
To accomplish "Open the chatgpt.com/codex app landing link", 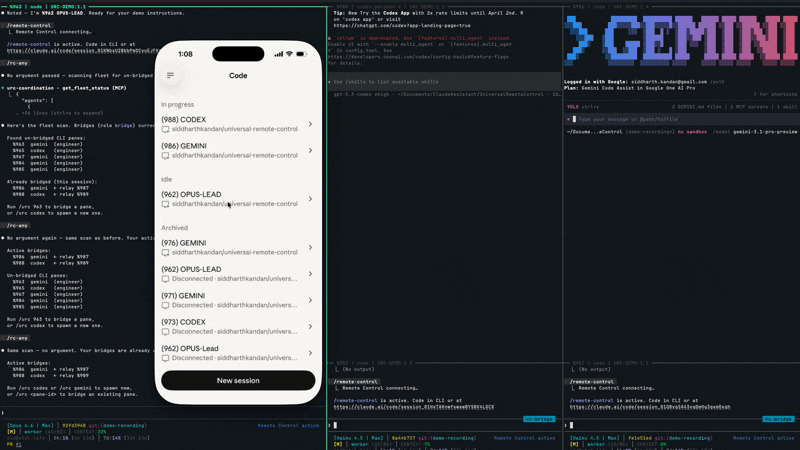I will coord(402,26).
